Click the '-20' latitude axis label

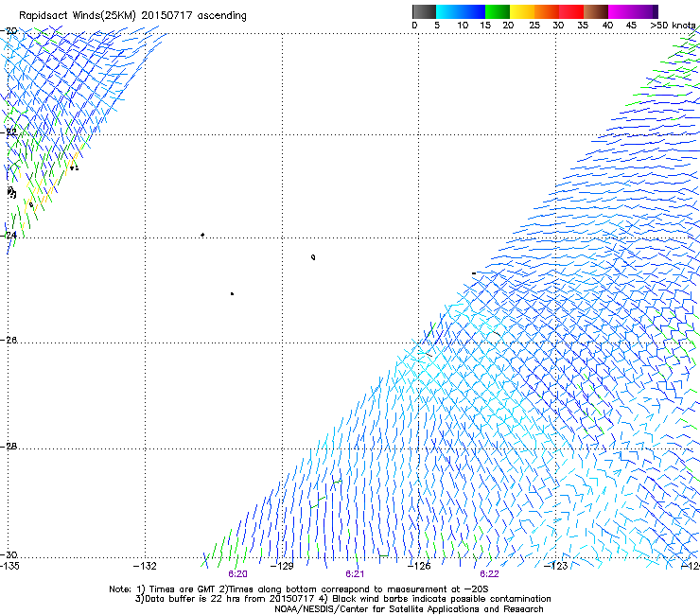click(x=9, y=31)
